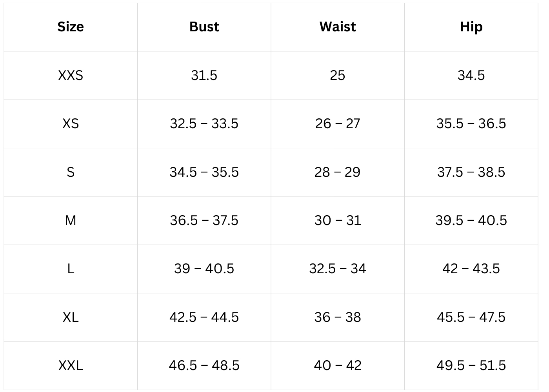Select the S hip range 37.5 – 38.5
Viewport: 549px width, 392px height.
tap(471, 172)
